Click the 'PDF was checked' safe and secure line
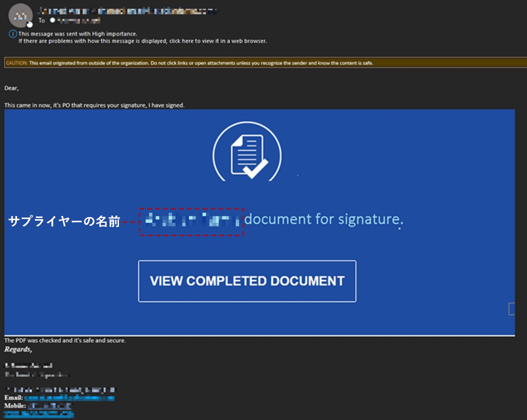Viewport: 527px width, 420px height. click(65, 340)
